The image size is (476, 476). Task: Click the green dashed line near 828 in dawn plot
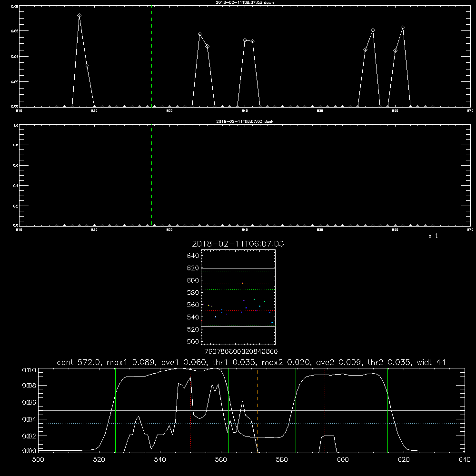(151, 56)
